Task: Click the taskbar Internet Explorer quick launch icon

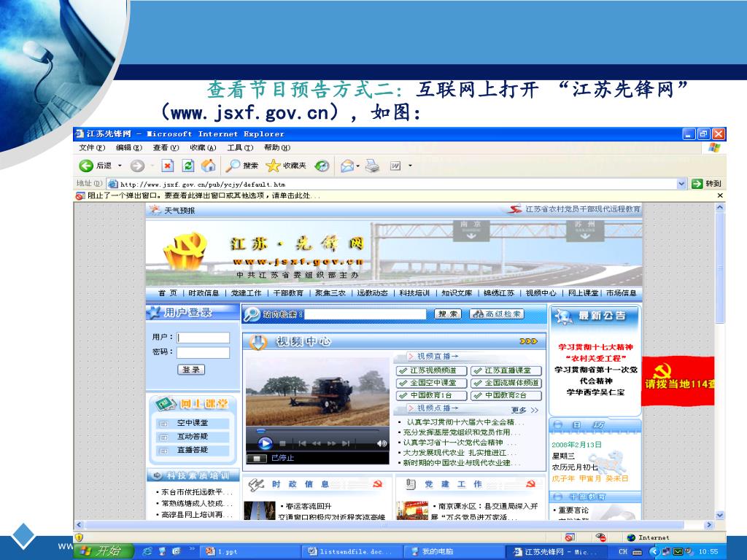Action: tap(147, 551)
